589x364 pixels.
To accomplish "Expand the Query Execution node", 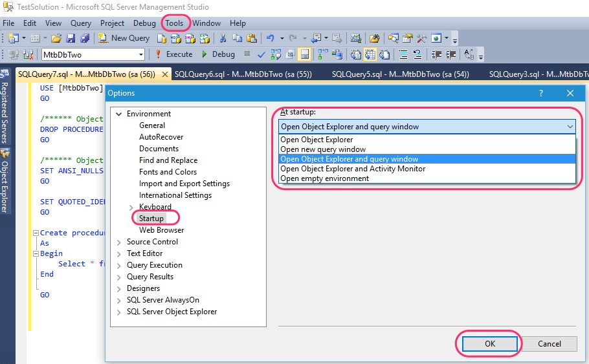I will click(x=118, y=266).
